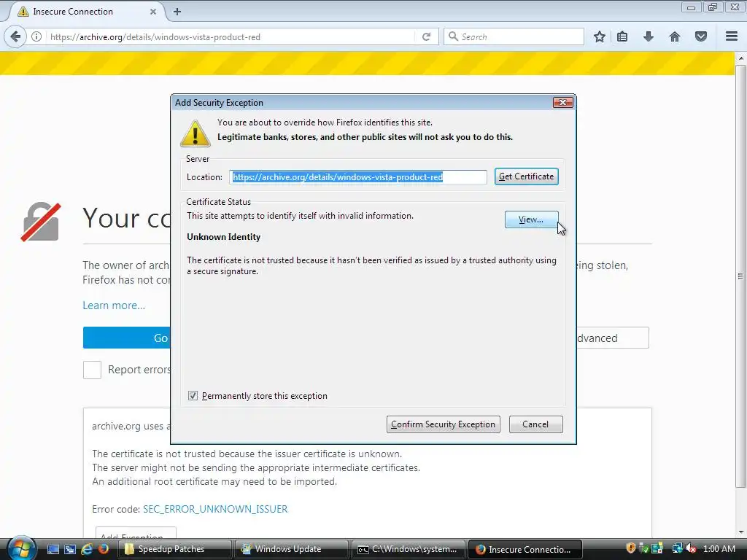Open the Windows Start orb
Screen dimensions: 747x560
[x=21, y=548]
